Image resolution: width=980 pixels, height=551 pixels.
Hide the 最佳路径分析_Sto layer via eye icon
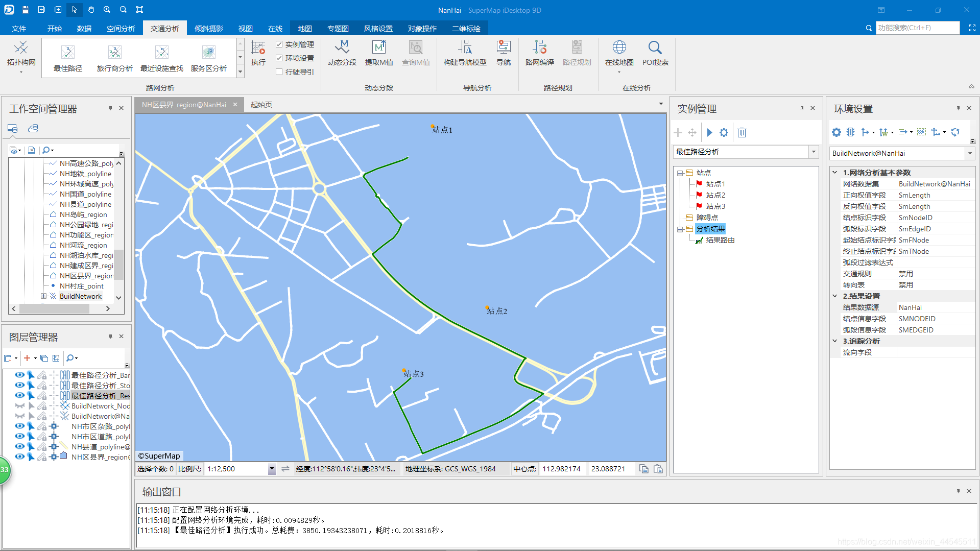tap(19, 386)
